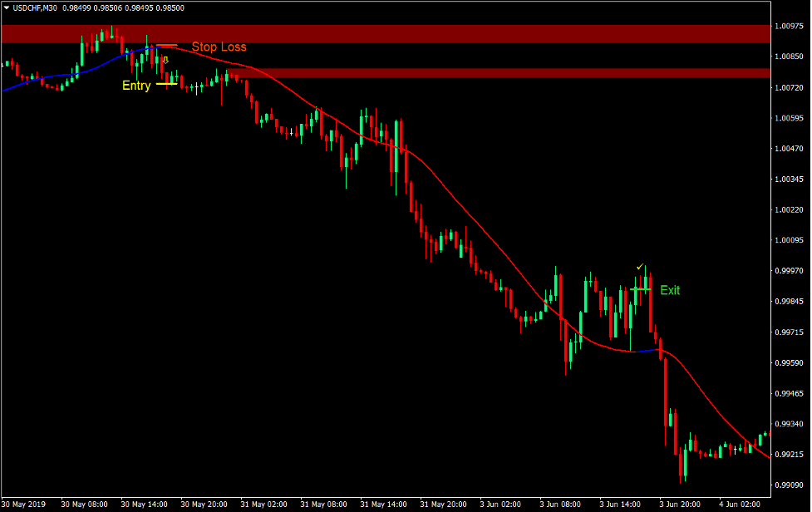Select the orange stop loss price line

[x=166, y=45]
